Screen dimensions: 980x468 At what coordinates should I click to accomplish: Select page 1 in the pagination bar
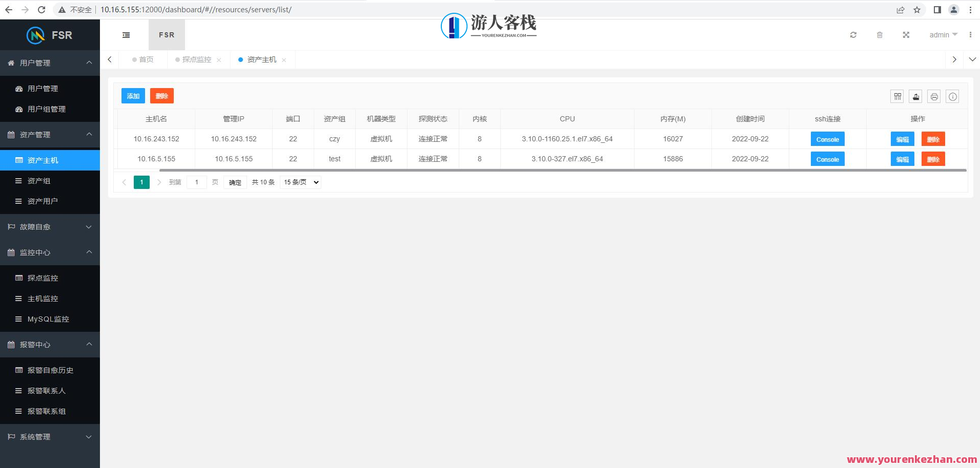[x=141, y=182]
